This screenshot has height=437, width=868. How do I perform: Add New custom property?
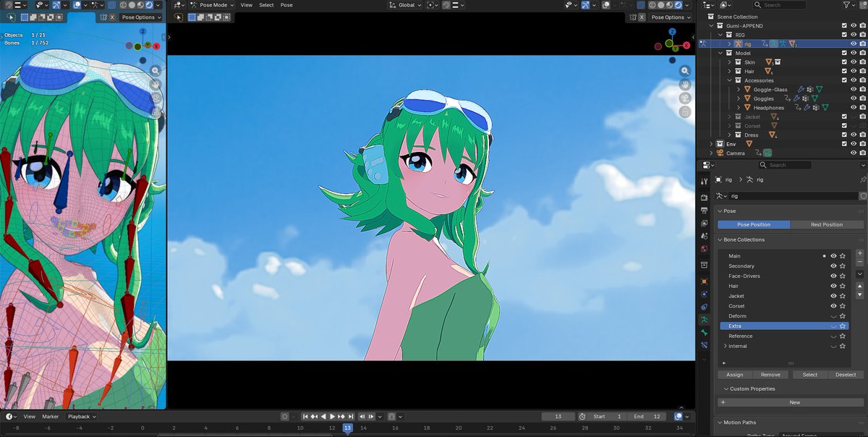791,402
